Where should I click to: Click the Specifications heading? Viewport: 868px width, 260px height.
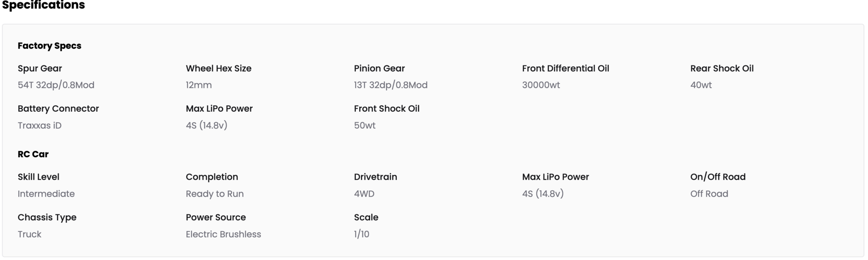43,6
